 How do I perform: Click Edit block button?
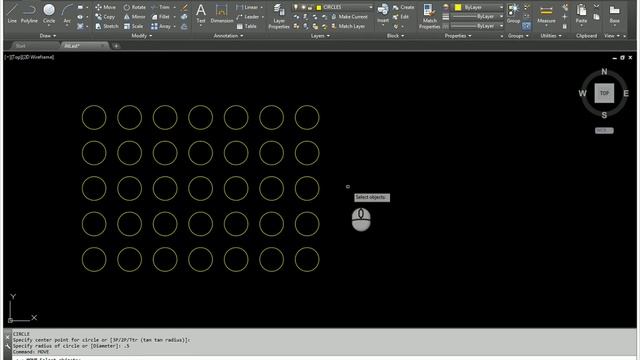(400, 17)
